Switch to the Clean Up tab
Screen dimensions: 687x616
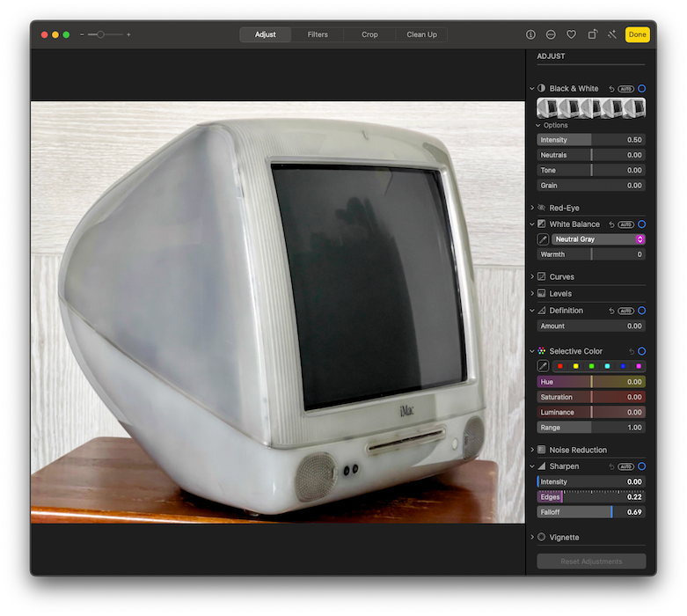click(x=421, y=34)
